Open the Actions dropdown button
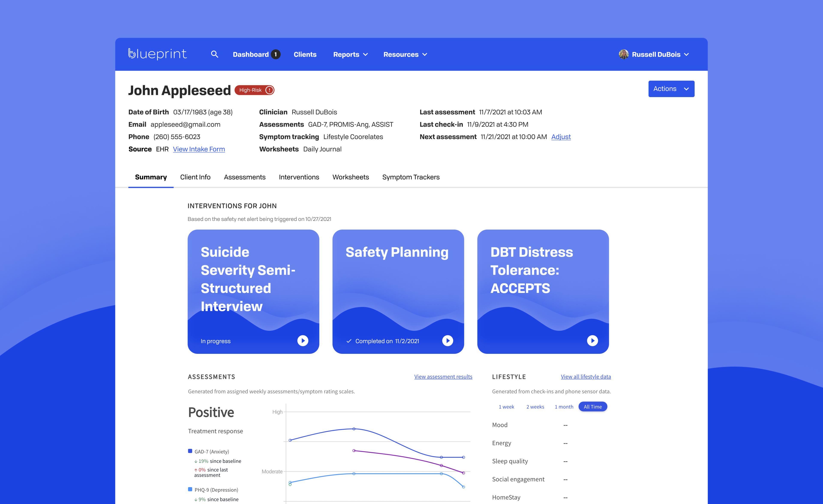 (671, 89)
